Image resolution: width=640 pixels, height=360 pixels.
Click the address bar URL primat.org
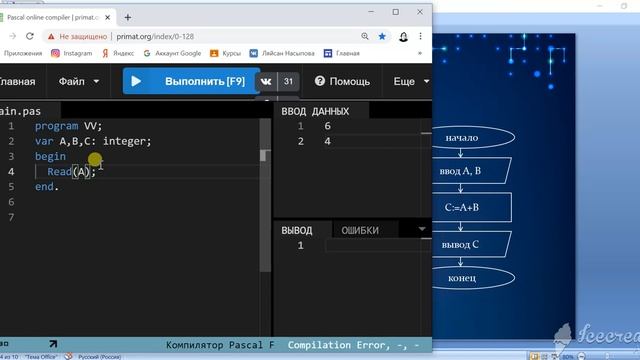tap(155, 36)
